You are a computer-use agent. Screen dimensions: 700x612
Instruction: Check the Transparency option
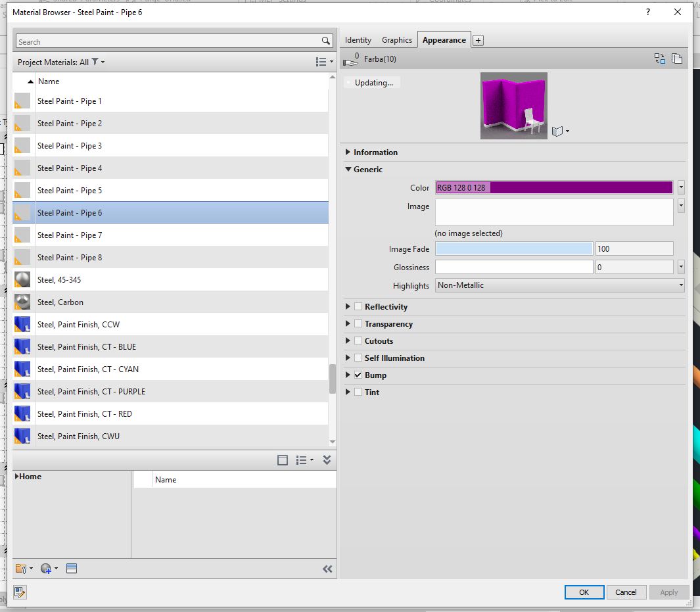click(358, 323)
